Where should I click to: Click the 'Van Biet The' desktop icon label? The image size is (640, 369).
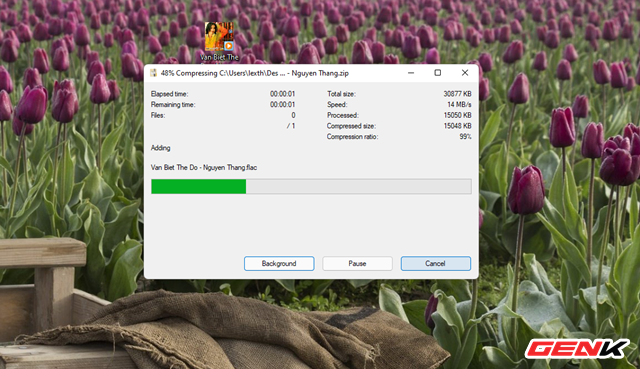click(219, 58)
